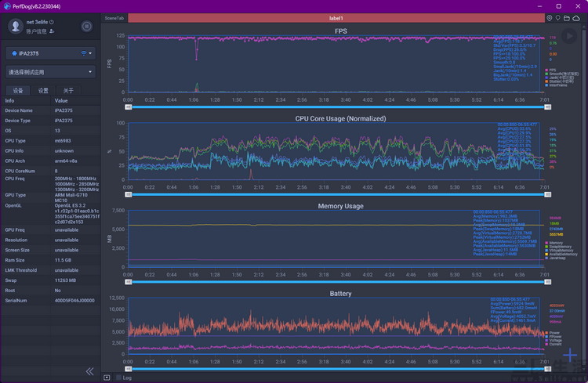Select the 关于 tab

(68, 90)
